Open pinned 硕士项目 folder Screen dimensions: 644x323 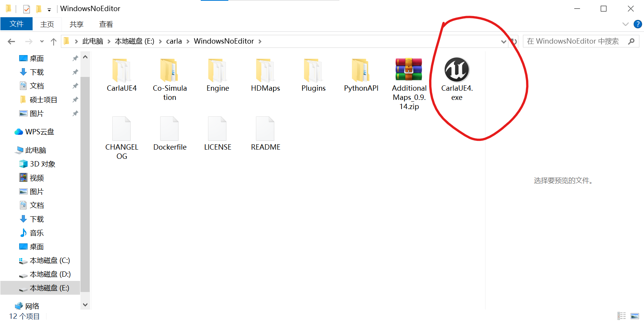[38, 100]
